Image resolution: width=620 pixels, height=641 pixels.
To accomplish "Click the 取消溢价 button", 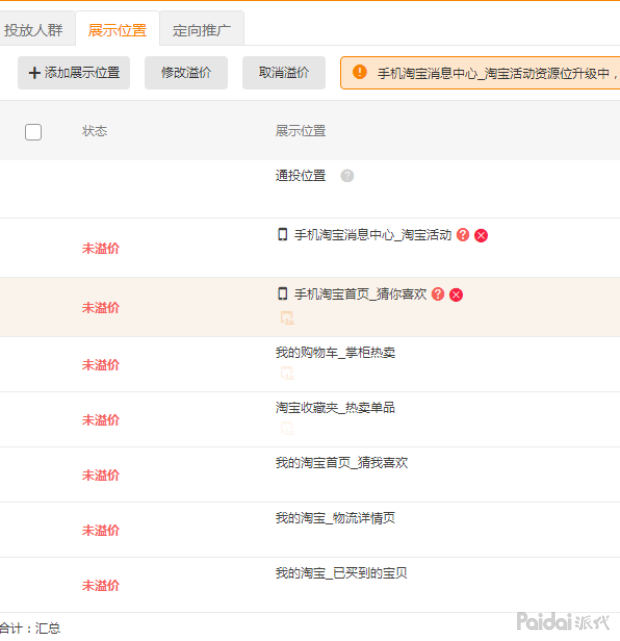I will (x=284, y=73).
